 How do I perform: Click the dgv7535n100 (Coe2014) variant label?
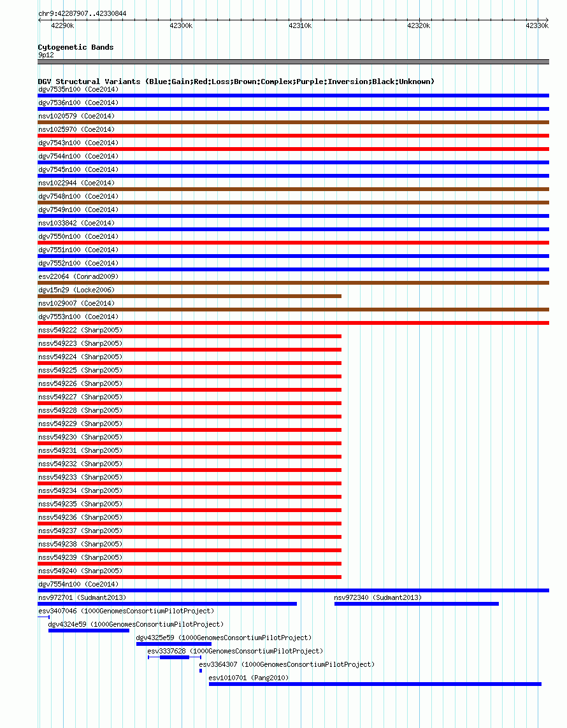[x=78, y=90]
